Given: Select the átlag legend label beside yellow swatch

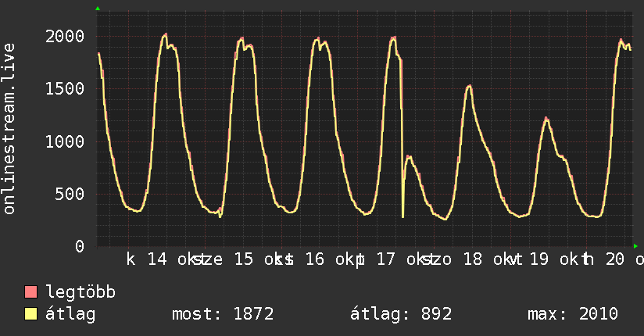Looking at the screenshot, I should click(x=70, y=314).
